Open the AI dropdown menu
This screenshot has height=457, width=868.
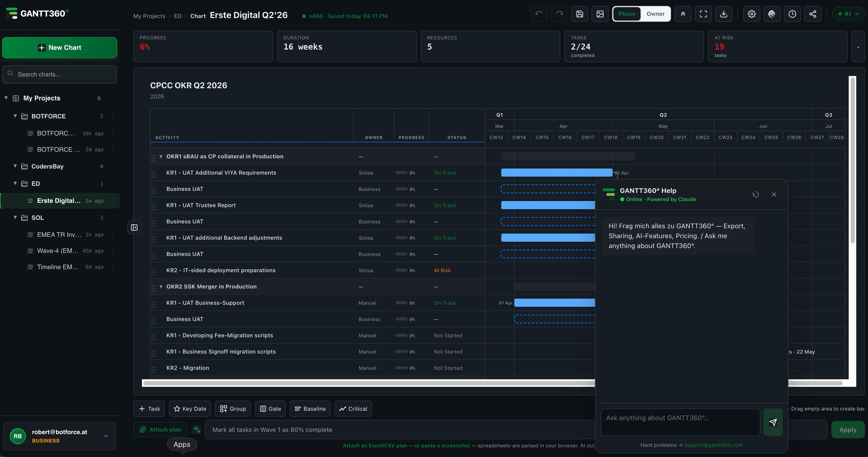(848, 14)
